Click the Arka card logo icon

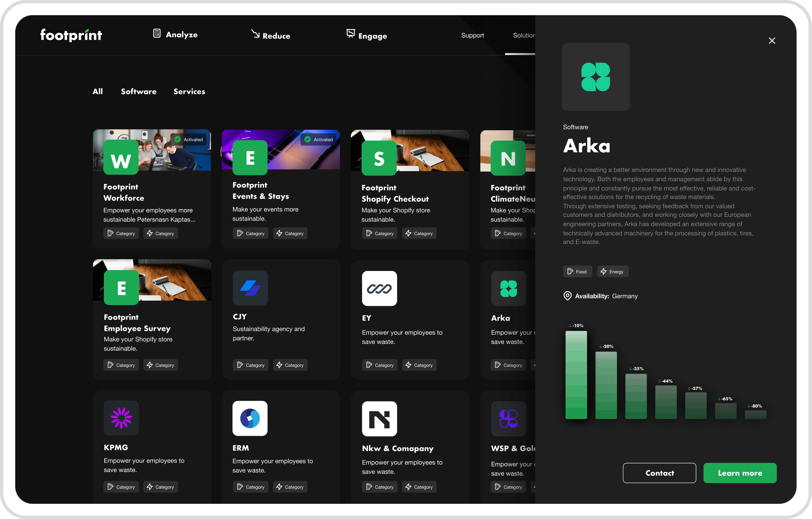pyautogui.click(x=509, y=289)
